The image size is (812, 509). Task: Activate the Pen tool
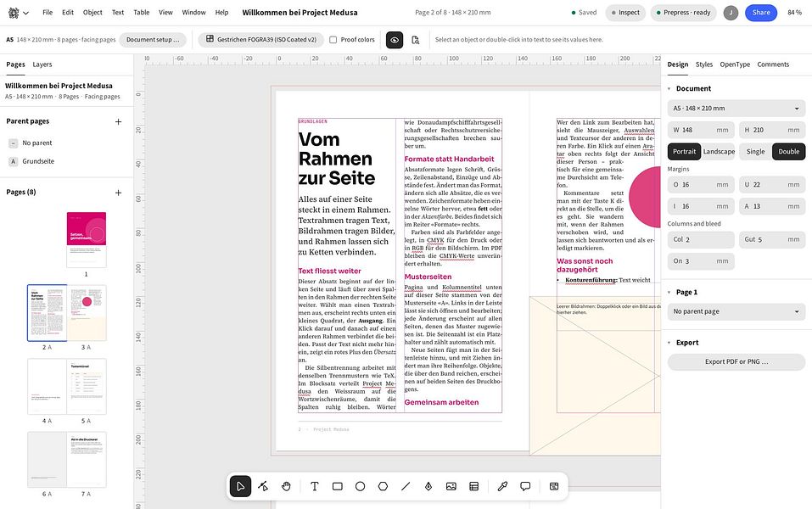[428, 486]
